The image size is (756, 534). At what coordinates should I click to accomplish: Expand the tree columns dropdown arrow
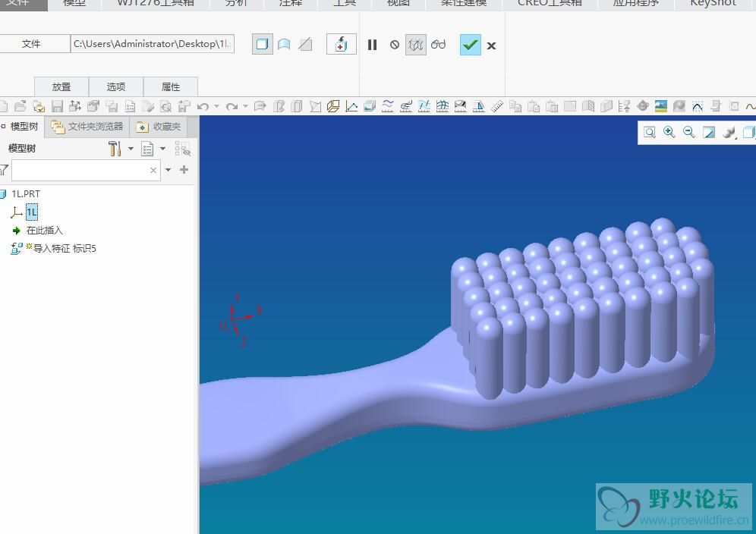coord(163,149)
